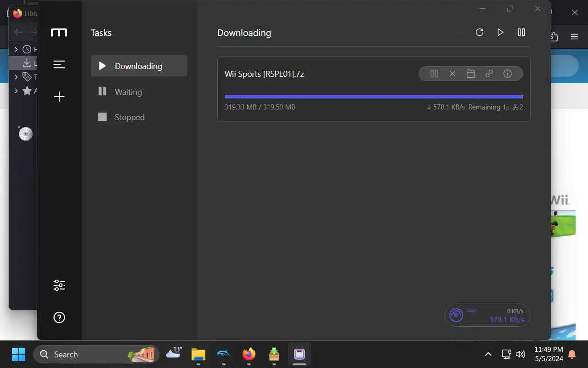The height and width of the screenshot is (368, 588).
Task: Click the extensions icon in the Firefox toolbar
Action: click(x=554, y=37)
